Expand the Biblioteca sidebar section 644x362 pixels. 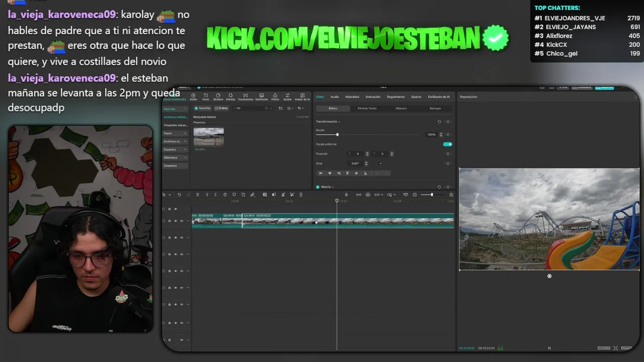pos(175,157)
